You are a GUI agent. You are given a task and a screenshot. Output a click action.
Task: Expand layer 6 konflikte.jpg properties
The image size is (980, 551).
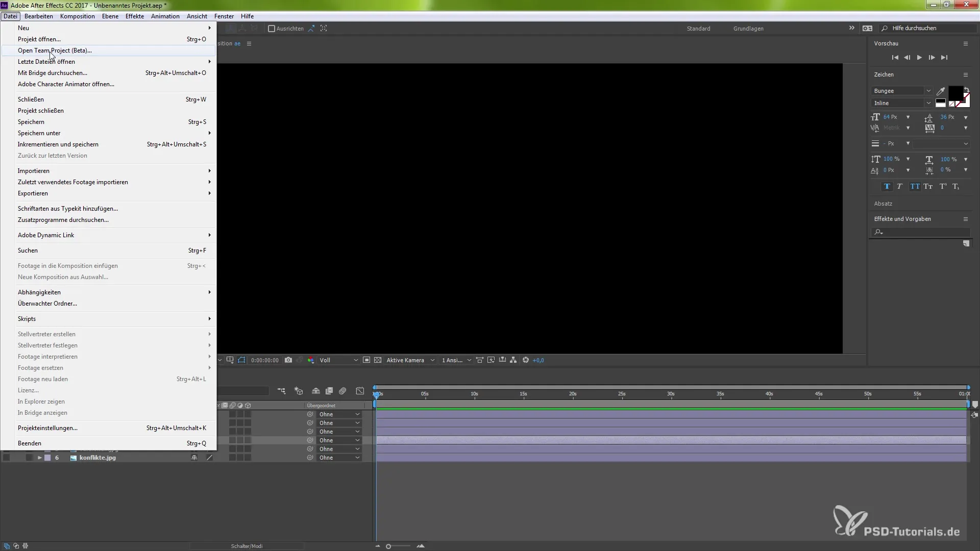[x=39, y=458]
